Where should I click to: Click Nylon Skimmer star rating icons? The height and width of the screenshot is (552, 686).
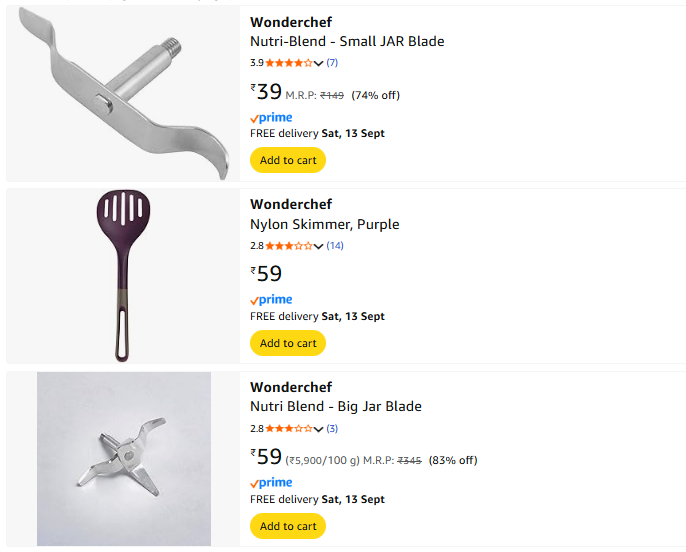click(288, 246)
